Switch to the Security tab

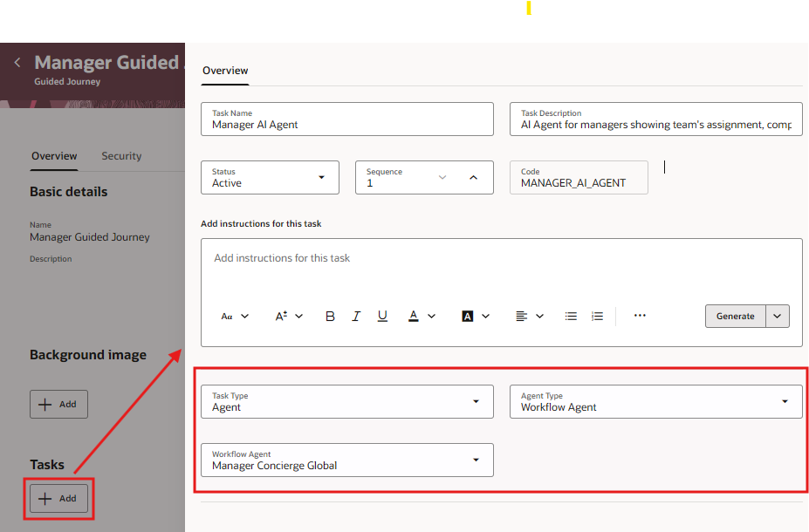121,156
